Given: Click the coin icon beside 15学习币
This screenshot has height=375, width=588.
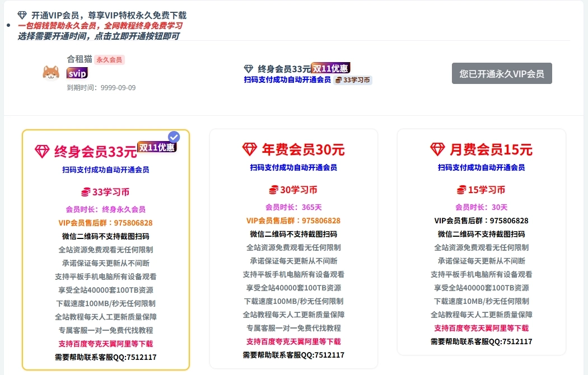Looking at the screenshot, I should click(462, 190).
